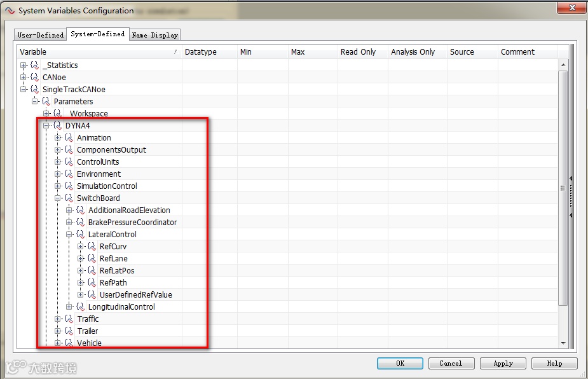The height and width of the screenshot is (379, 588).
Task: Click the namespace icon beside SwitchBoard
Action: [x=69, y=198]
